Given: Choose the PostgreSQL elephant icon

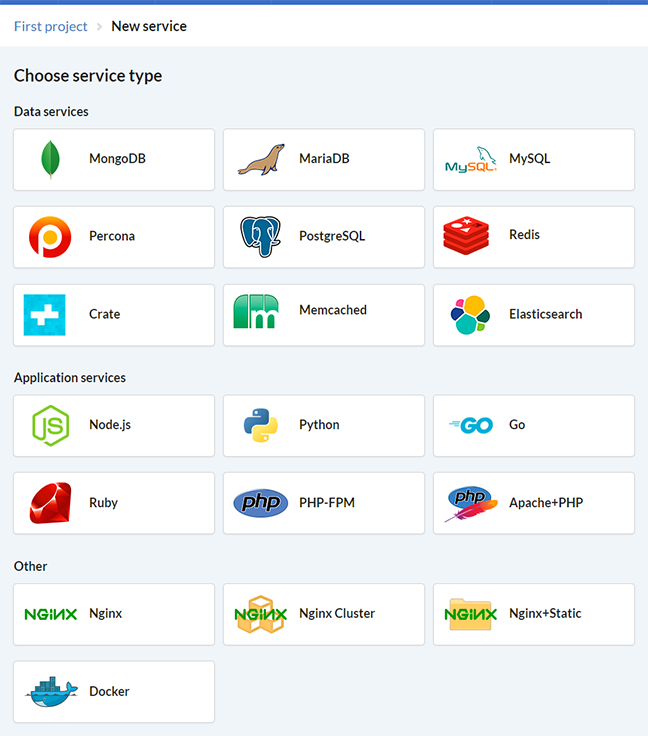Looking at the screenshot, I should (260, 237).
